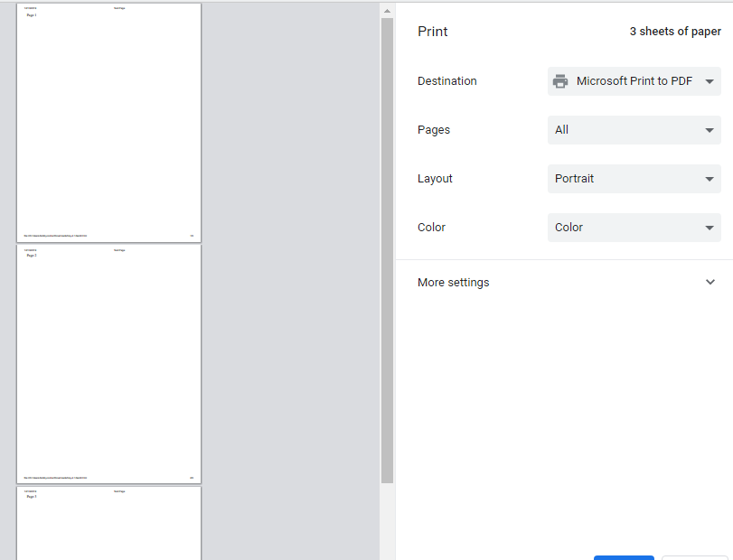Image resolution: width=733 pixels, height=560 pixels.
Task: Select the Page 2 preview thumbnail
Action: pos(108,364)
